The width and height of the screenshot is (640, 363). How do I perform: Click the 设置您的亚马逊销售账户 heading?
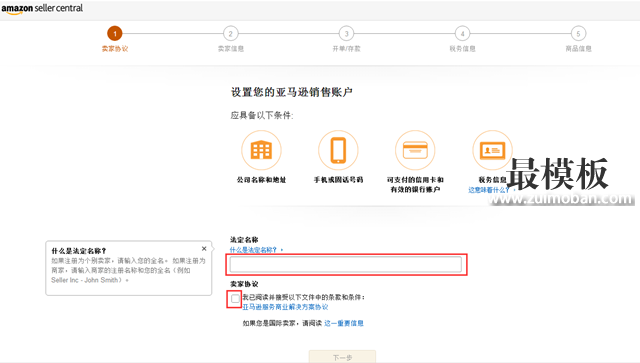(x=291, y=92)
